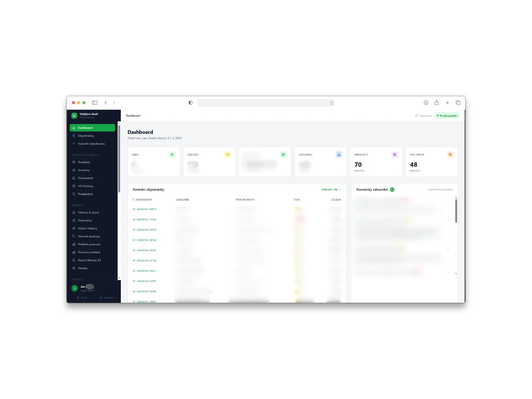Click the Prodej spuštěn status button
The width and height of the screenshot is (532, 399).
[447, 116]
